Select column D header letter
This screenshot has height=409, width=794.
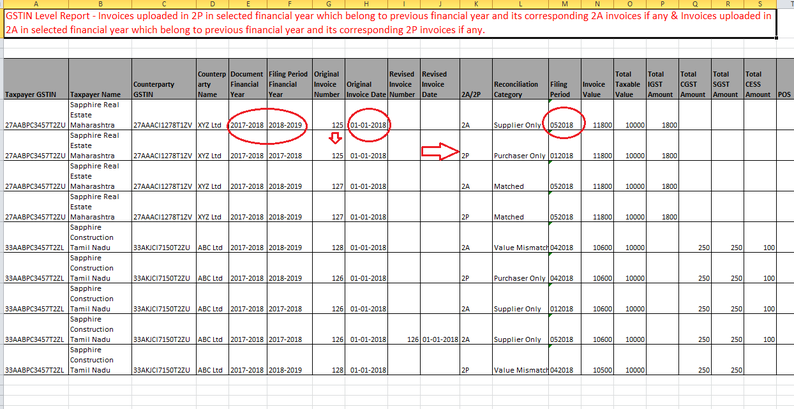(x=213, y=4)
